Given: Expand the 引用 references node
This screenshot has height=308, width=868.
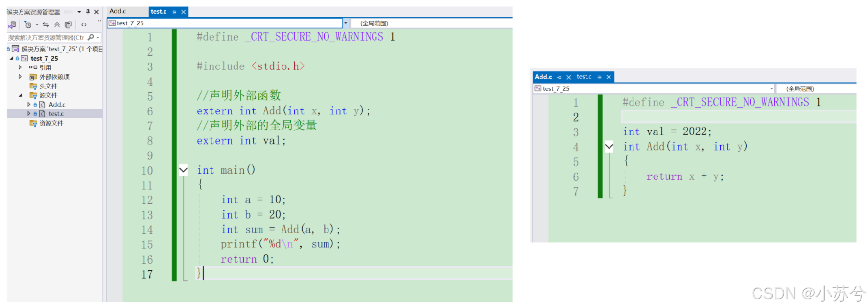Looking at the screenshot, I should pyautogui.click(x=20, y=67).
